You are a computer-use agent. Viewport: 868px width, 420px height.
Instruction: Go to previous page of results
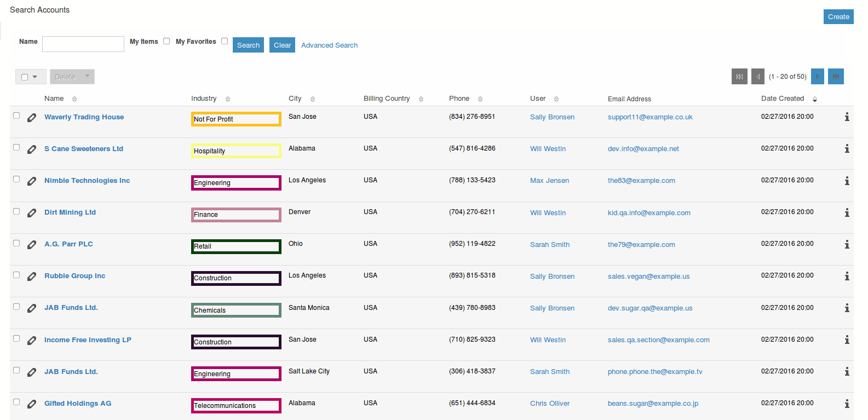point(758,77)
